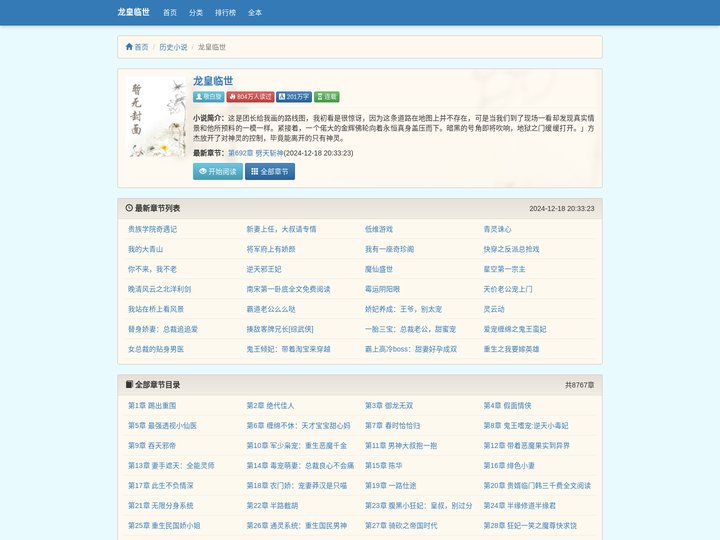Open the 分类 navigation menu item
720x540 pixels.
click(196, 12)
